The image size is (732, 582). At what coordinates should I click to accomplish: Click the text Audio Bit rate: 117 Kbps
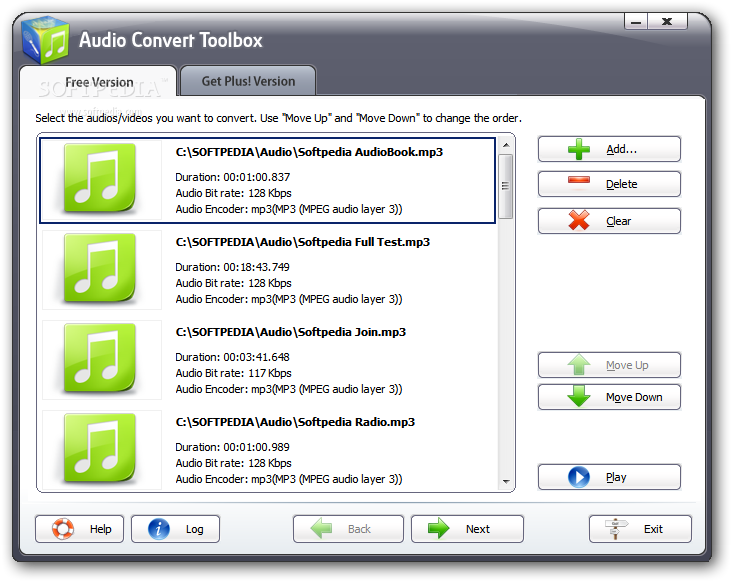pyautogui.click(x=233, y=373)
